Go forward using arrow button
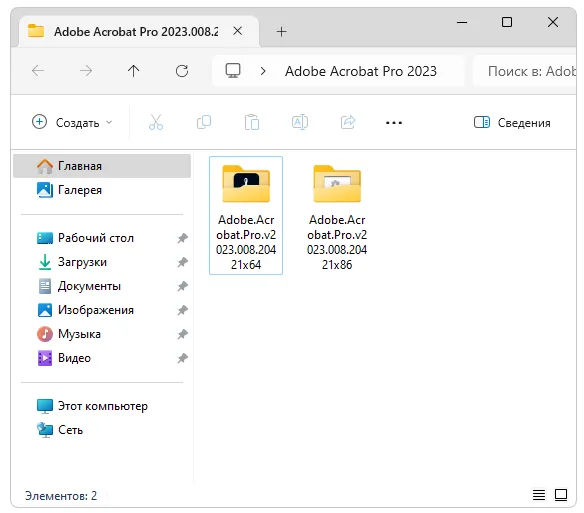The image size is (584, 513). click(x=86, y=70)
